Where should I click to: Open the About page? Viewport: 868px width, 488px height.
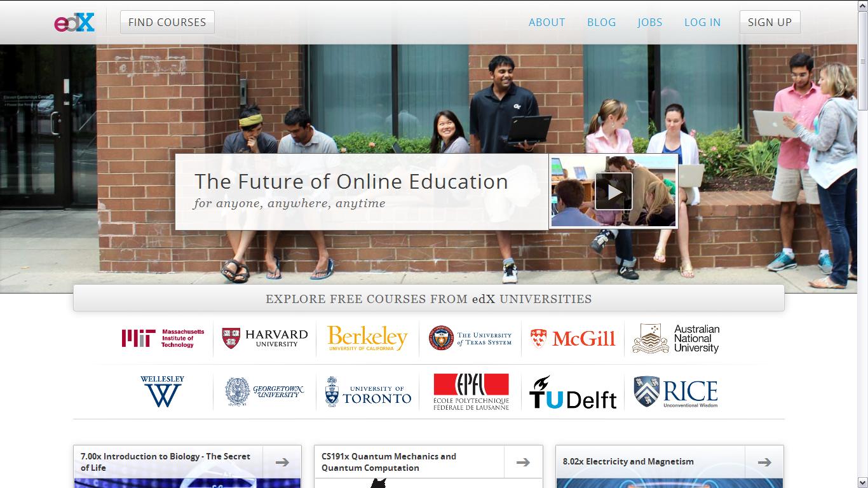546,22
